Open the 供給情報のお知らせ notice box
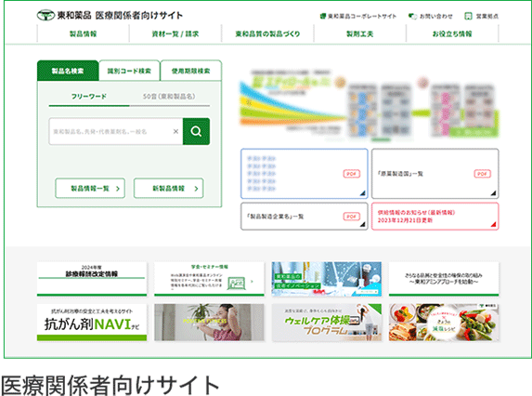Image resolution: width=532 pixels, height=396 pixels. [x=435, y=217]
